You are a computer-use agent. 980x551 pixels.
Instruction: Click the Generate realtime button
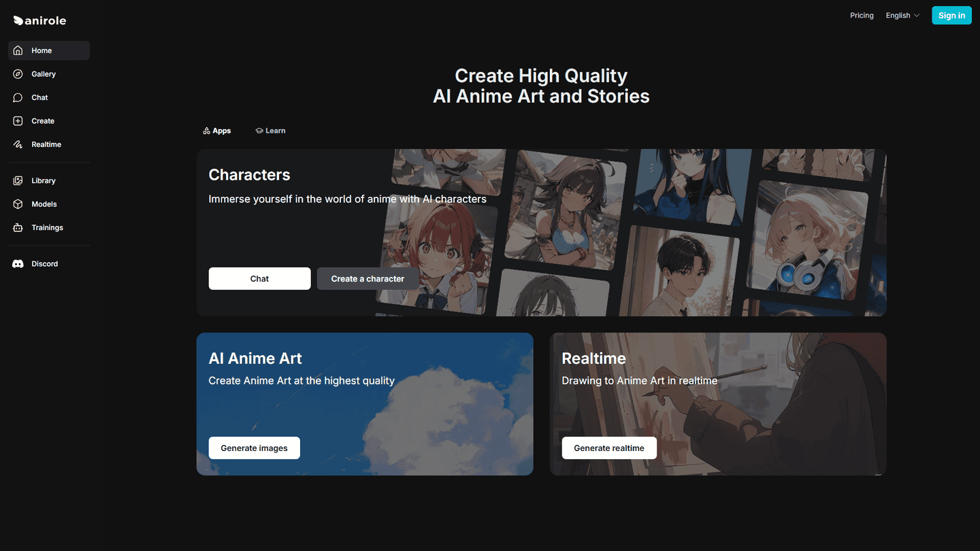point(608,448)
